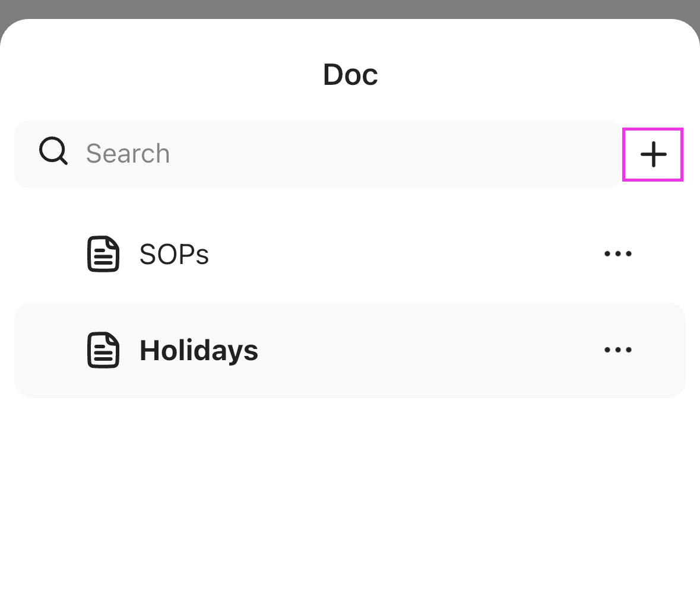The height and width of the screenshot is (607, 700).
Task: Open the Holidays document
Action: 198,350
